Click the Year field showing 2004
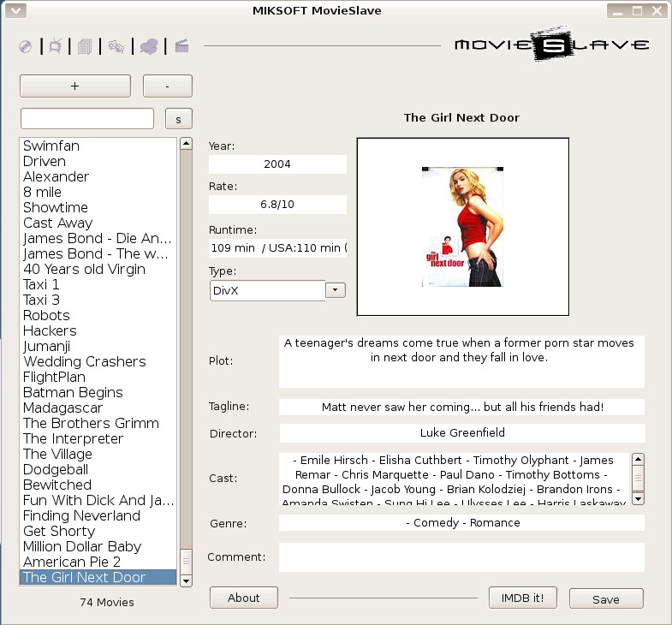This screenshot has height=625, width=672. 277,164
